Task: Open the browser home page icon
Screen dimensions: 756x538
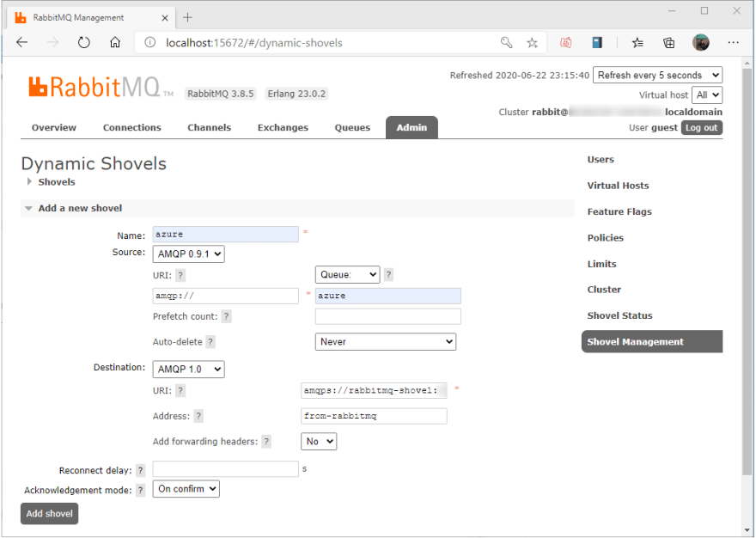Action: pos(115,43)
